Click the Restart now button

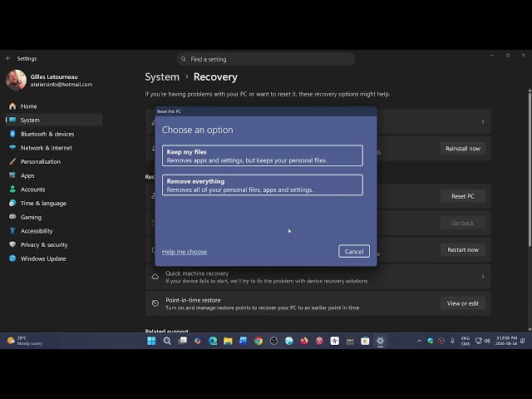click(463, 249)
